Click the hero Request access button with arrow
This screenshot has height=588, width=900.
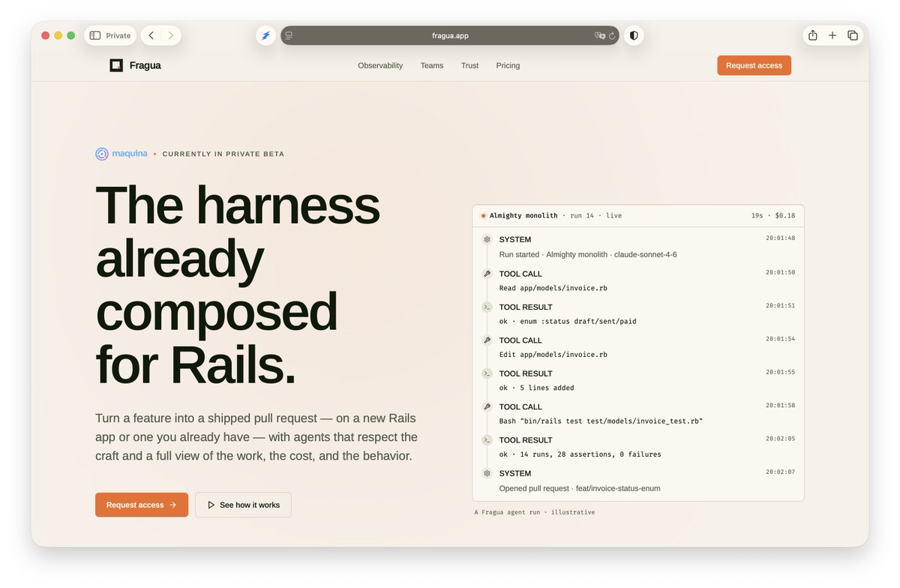[x=142, y=505]
